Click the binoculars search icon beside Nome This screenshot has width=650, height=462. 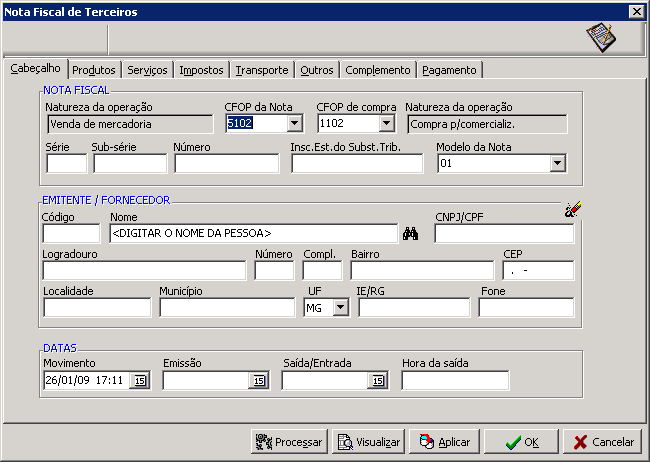pyautogui.click(x=410, y=234)
